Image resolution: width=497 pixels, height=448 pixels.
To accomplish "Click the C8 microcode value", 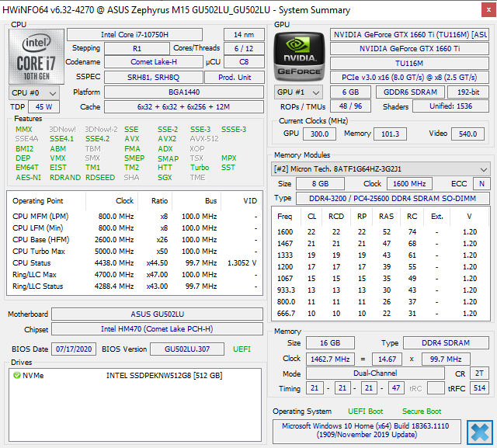I will (x=244, y=62).
